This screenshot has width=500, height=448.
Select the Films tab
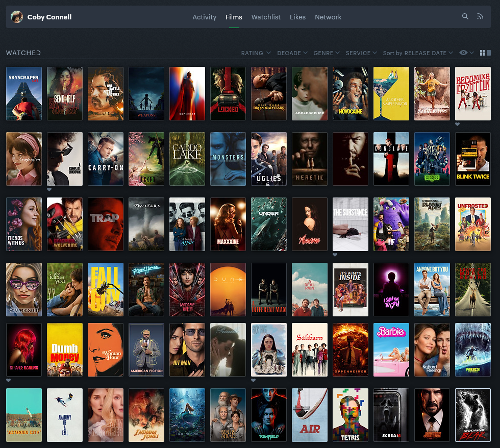pyautogui.click(x=234, y=17)
